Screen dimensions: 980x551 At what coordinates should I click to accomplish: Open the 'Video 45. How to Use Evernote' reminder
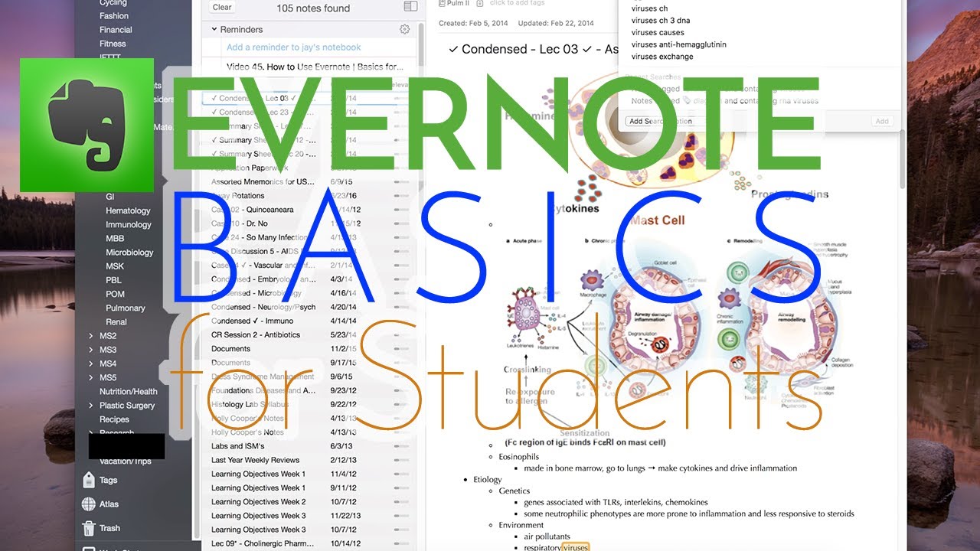(x=315, y=67)
